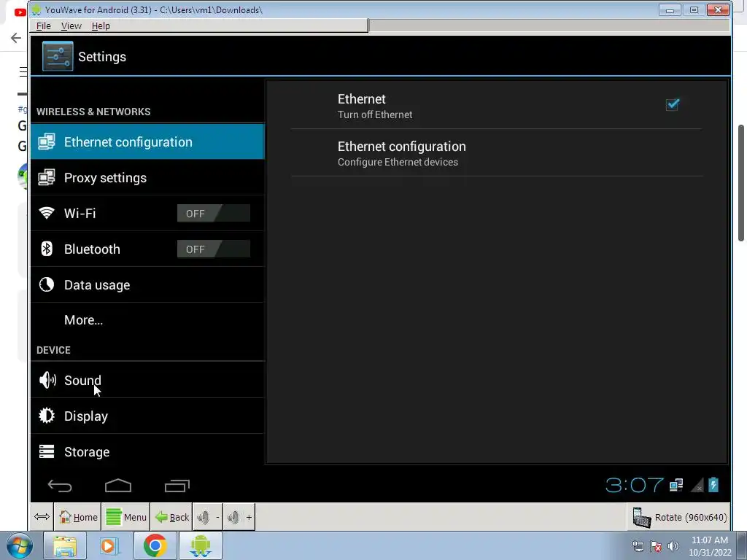Click the Data usage pie icon
Viewport: 747px width, 560px height.
pyautogui.click(x=46, y=285)
